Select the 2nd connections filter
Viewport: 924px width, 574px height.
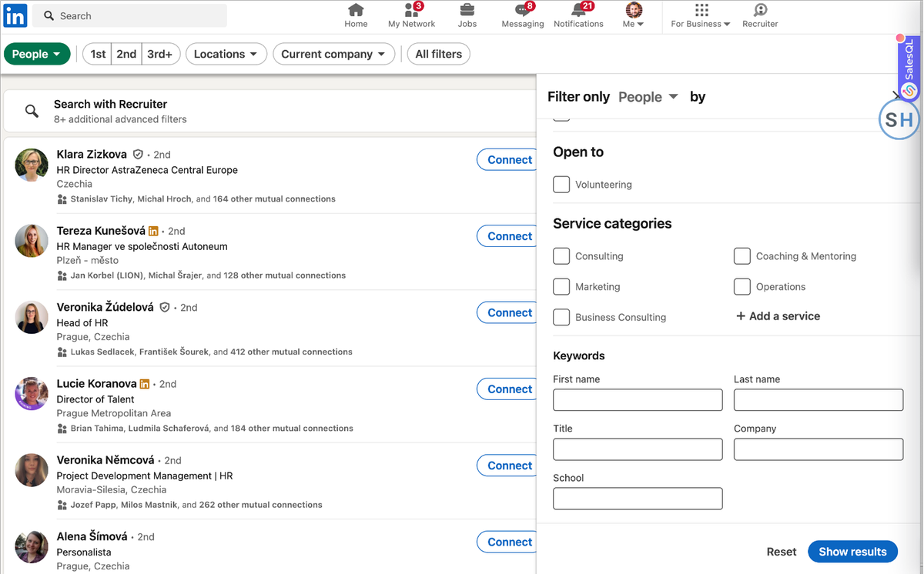[126, 54]
